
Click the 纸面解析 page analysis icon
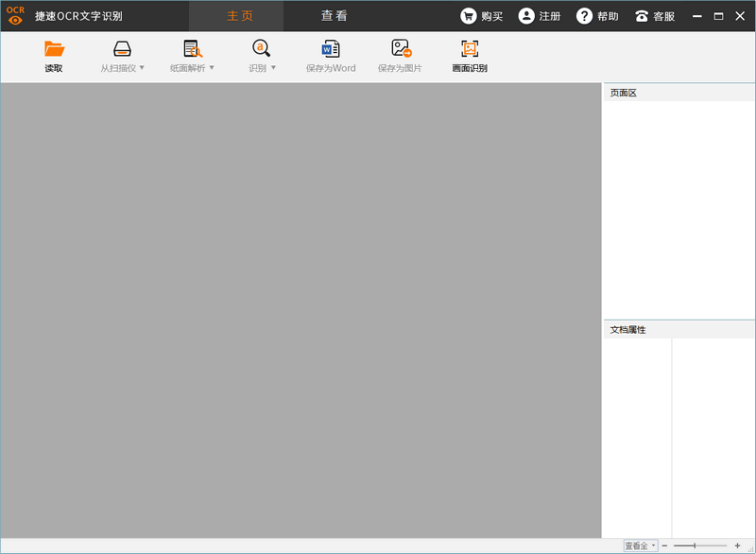click(193, 49)
